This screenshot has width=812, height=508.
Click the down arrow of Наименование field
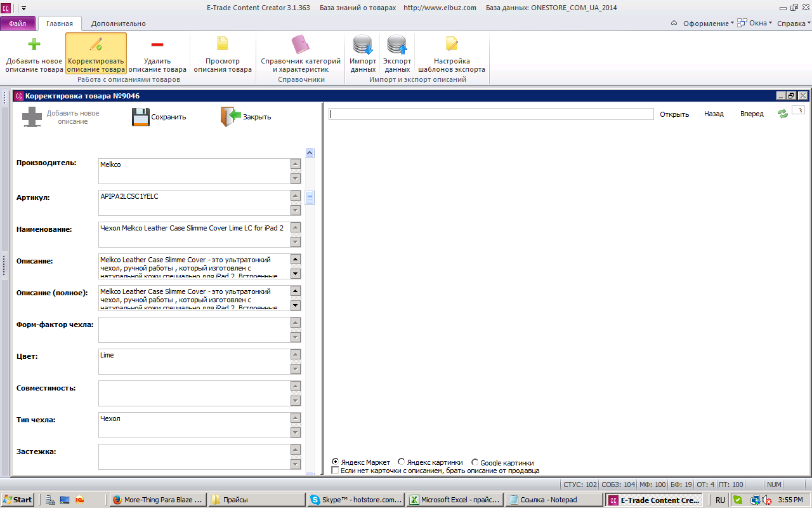pos(296,241)
